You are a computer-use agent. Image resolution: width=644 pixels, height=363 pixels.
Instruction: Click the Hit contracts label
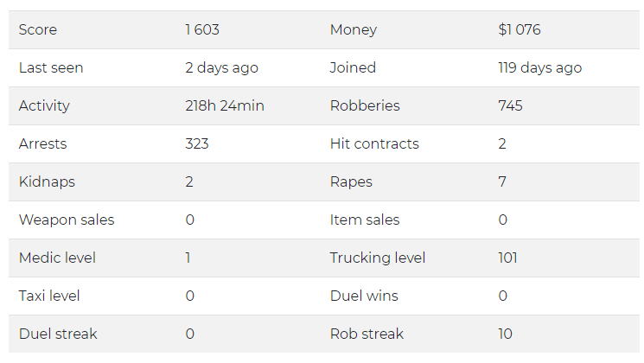(374, 143)
